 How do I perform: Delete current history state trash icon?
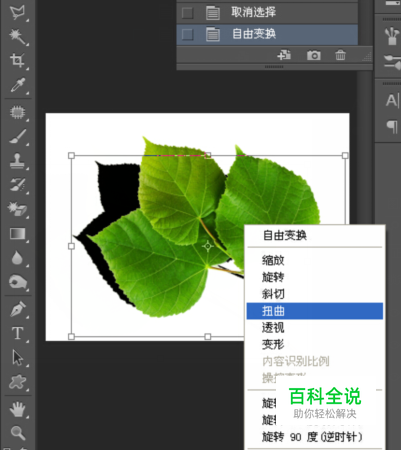(x=340, y=55)
